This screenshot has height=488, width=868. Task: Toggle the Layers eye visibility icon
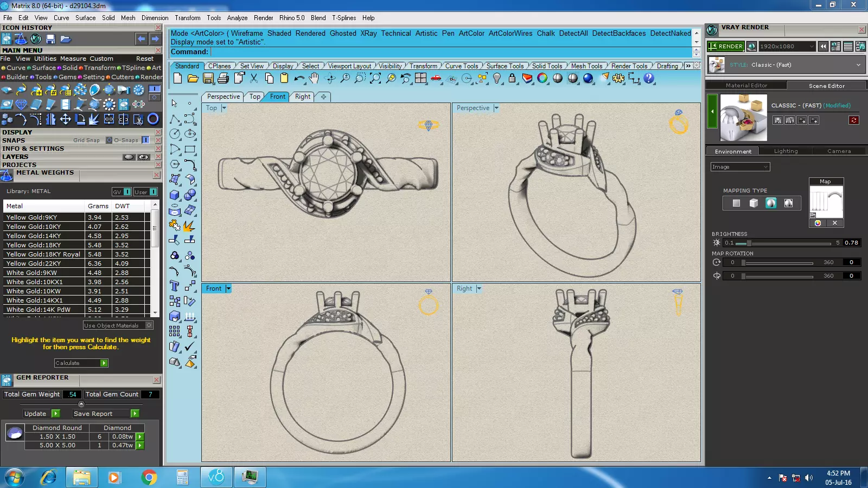pyautogui.click(x=144, y=157)
